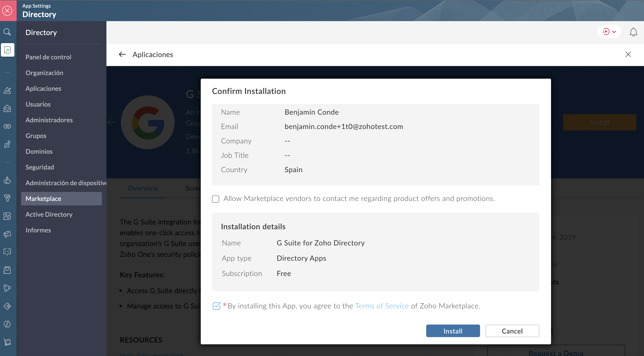This screenshot has height=356, width=644.
Task: Click the Directory heading in the sidebar
Action: pos(41,33)
